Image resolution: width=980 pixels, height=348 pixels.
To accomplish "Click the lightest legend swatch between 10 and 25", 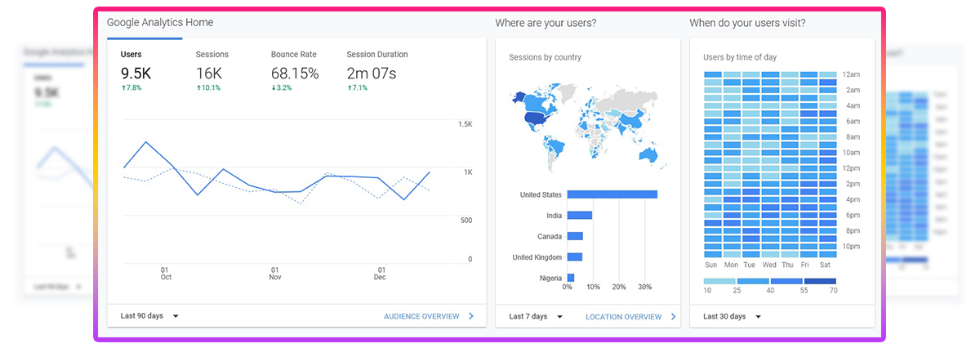I will point(719,281).
